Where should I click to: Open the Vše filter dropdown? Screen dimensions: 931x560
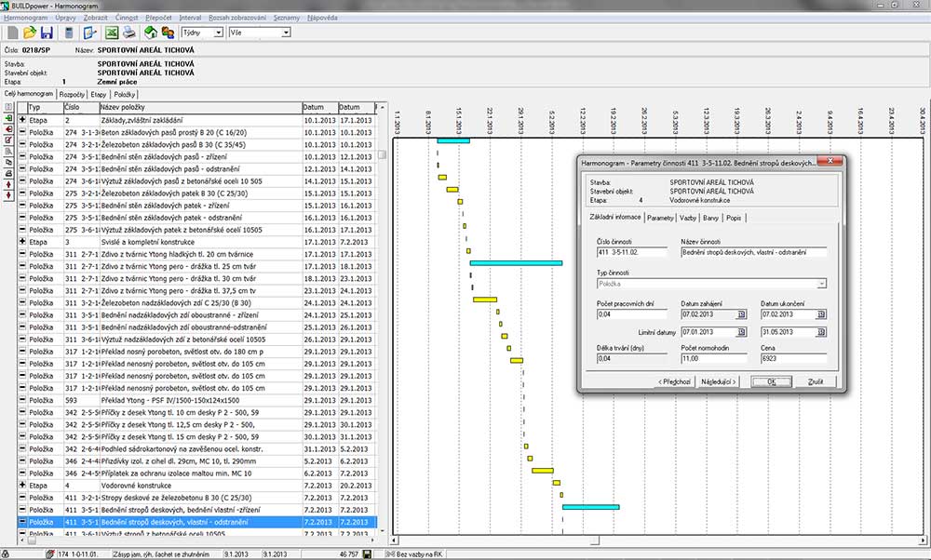pyautogui.click(x=286, y=33)
